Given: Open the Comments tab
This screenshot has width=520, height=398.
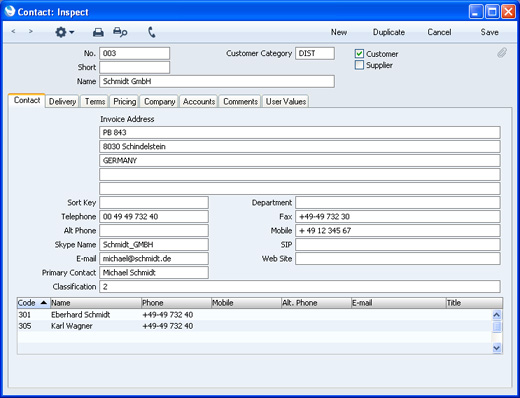Looking at the screenshot, I should pyautogui.click(x=240, y=101).
